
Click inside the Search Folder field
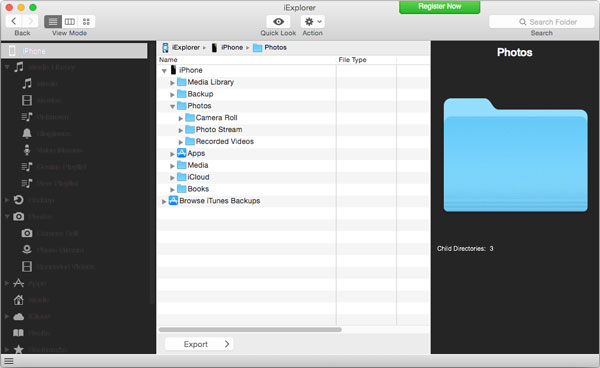tap(541, 22)
